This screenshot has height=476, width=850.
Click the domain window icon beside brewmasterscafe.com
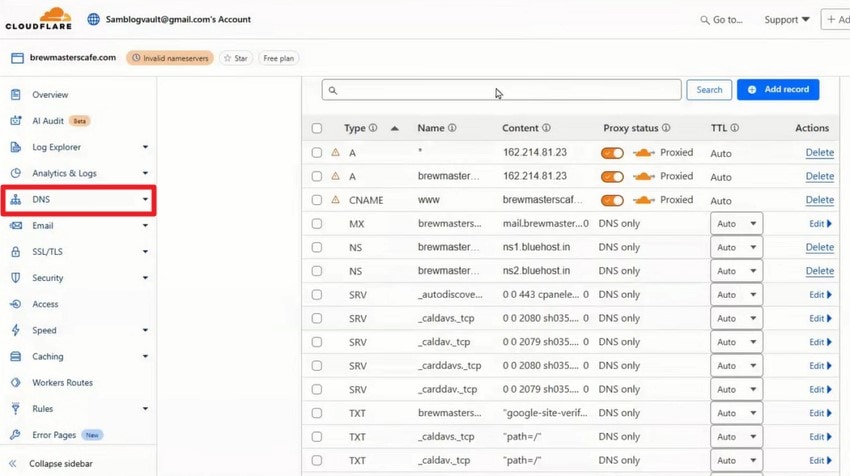coord(17,58)
